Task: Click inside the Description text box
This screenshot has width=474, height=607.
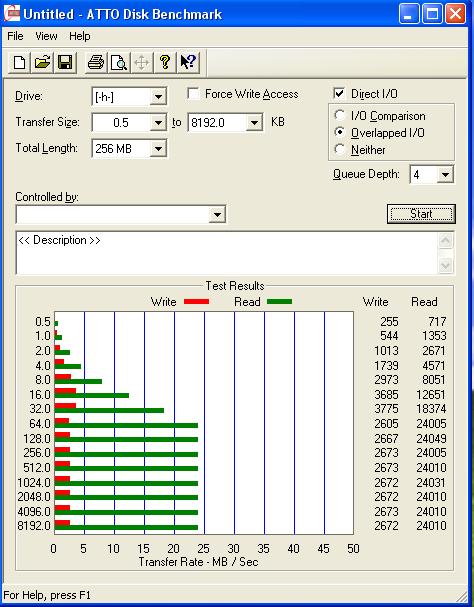Action: (228, 253)
